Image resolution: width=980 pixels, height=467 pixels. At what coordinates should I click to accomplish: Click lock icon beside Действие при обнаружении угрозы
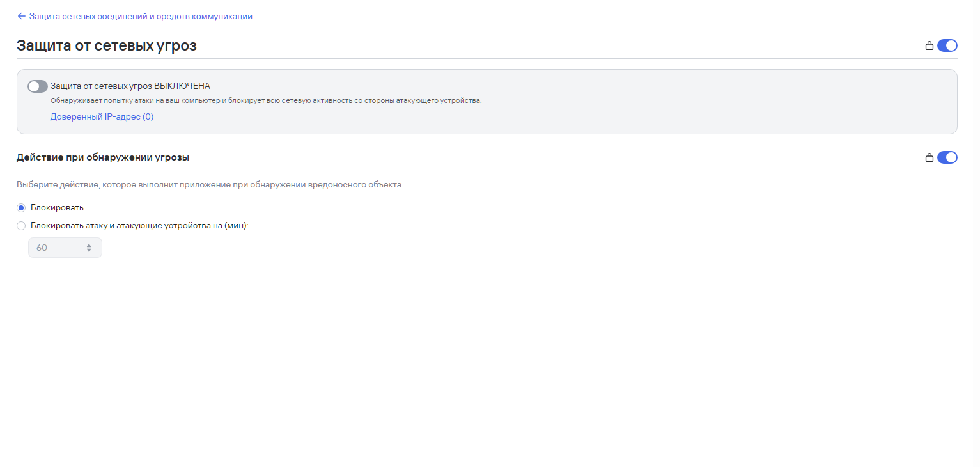(929, 157)
